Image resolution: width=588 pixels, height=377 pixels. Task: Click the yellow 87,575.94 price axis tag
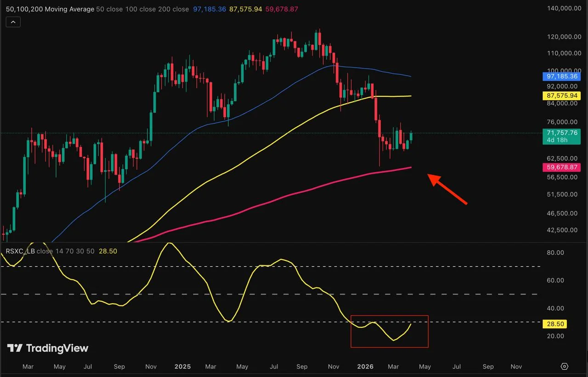(562, 96)
